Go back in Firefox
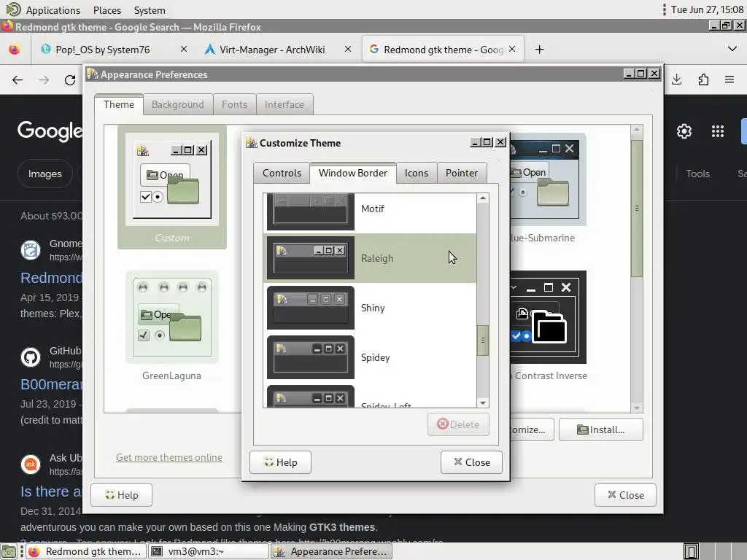 [18, 80]
